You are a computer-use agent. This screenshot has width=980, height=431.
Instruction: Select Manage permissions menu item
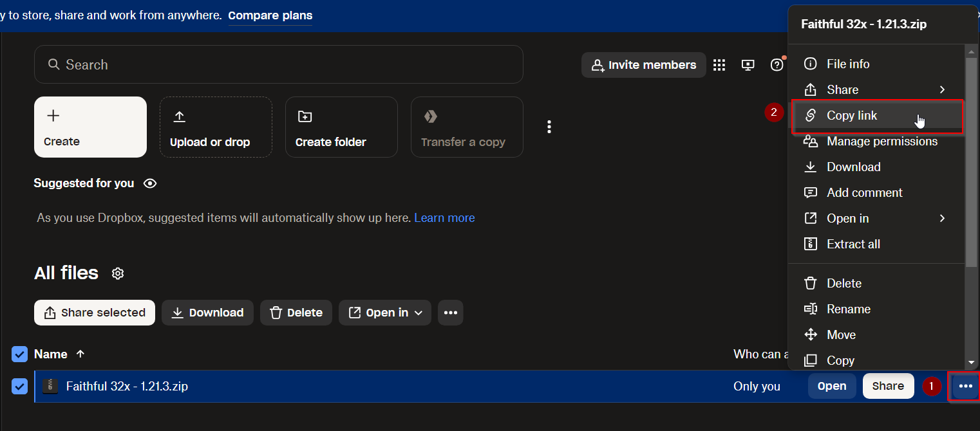pyautogui.click(x=876, y=141)
